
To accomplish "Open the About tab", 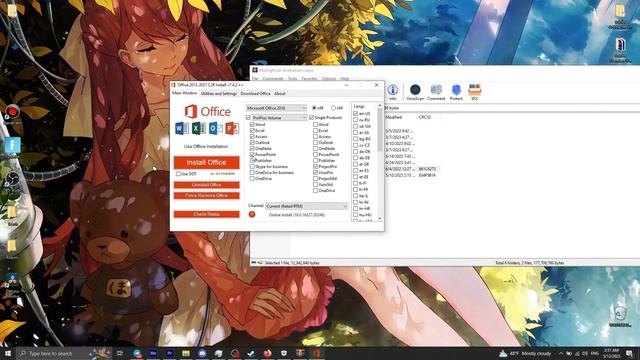I will tap(280, 93).
